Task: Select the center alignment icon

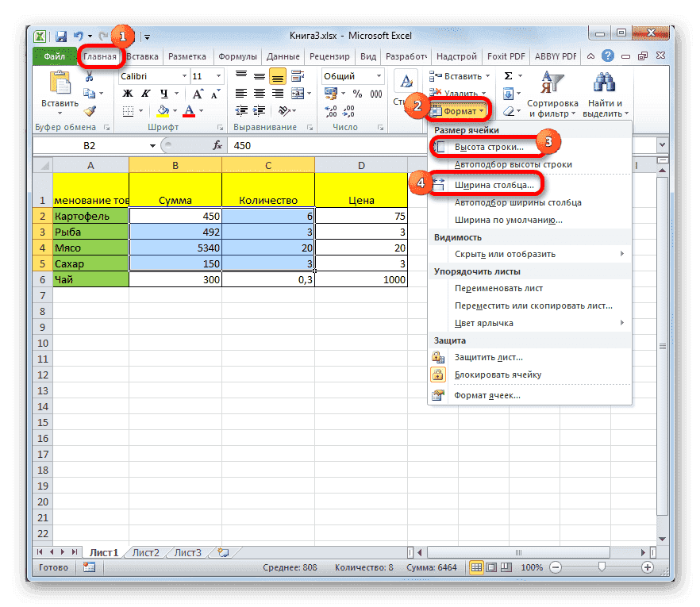Action: (259, 93)
